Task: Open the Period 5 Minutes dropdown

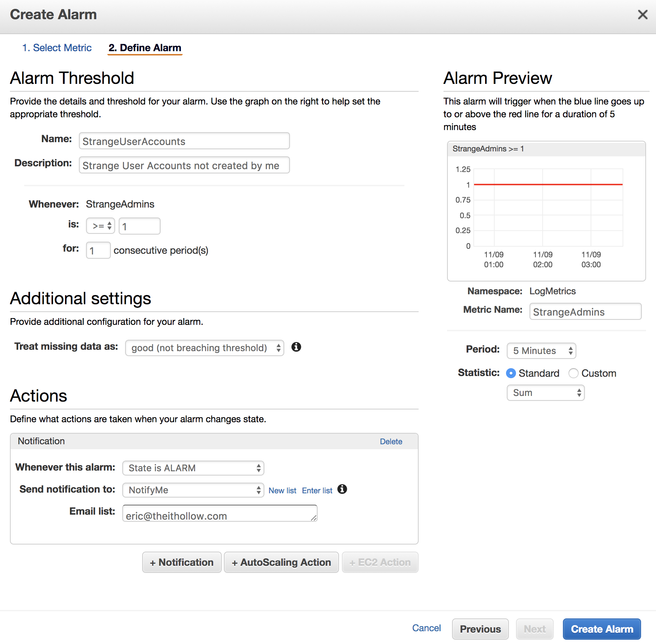Action: click(x=541, y=351)
